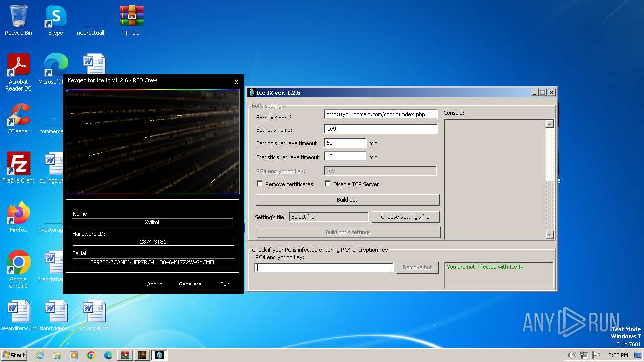Click the Select file path box
This screenshot has height=362, width=644.
point(329,217)
